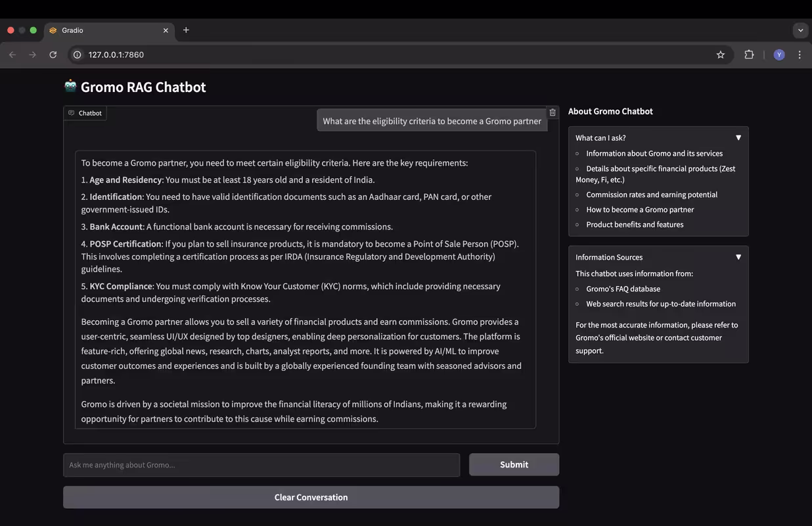The width and height of the screenshot is (812, 526).
Task: Click the 'Bank Account' requirement line
Action: (x=237, y=227)
